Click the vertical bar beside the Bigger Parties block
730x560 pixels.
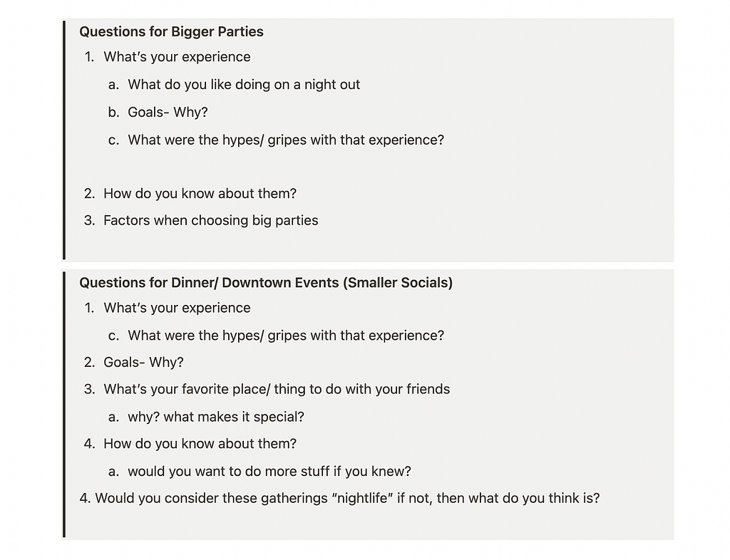point(63,140)
